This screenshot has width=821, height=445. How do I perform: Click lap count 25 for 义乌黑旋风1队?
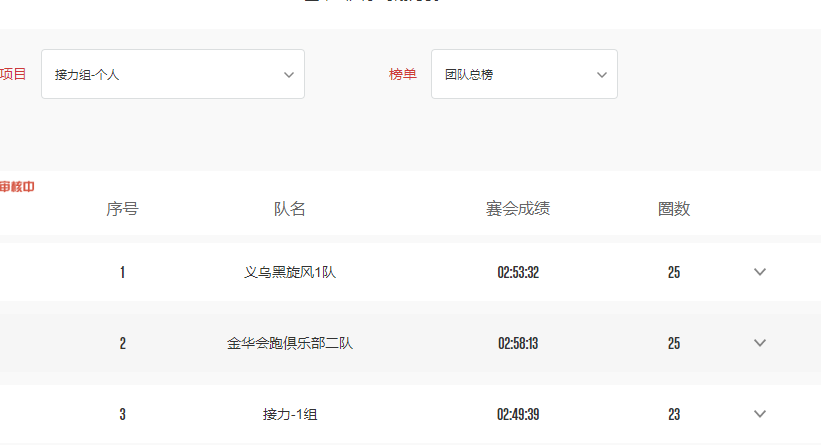[674, 272]
